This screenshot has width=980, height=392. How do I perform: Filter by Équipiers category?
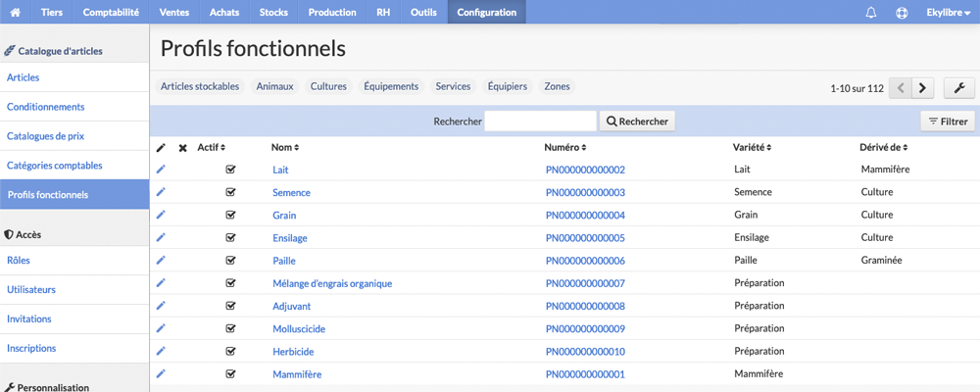pyautogui.click(x=507, y=86)
